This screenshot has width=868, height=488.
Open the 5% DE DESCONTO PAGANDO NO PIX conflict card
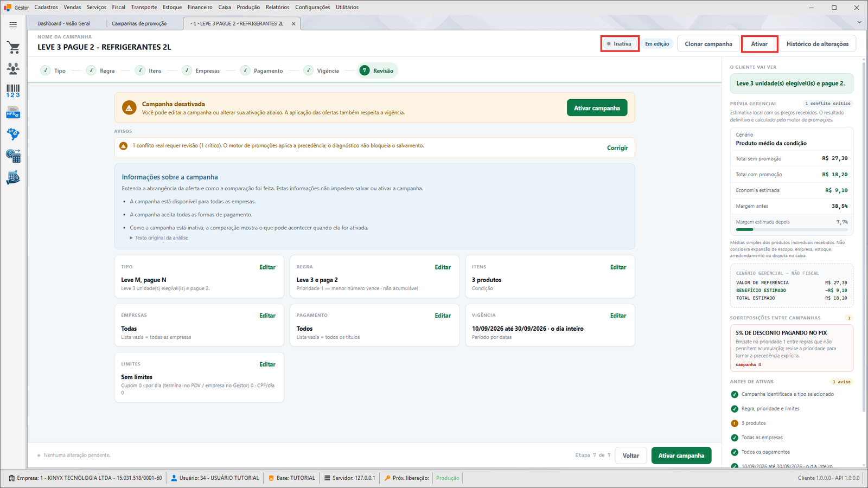(x=792, y=348)
